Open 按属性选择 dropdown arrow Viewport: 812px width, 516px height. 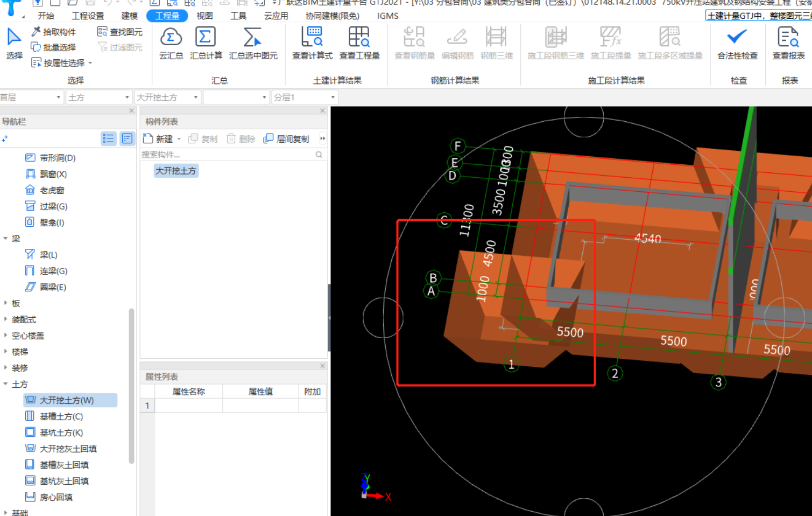coord(90,63)
